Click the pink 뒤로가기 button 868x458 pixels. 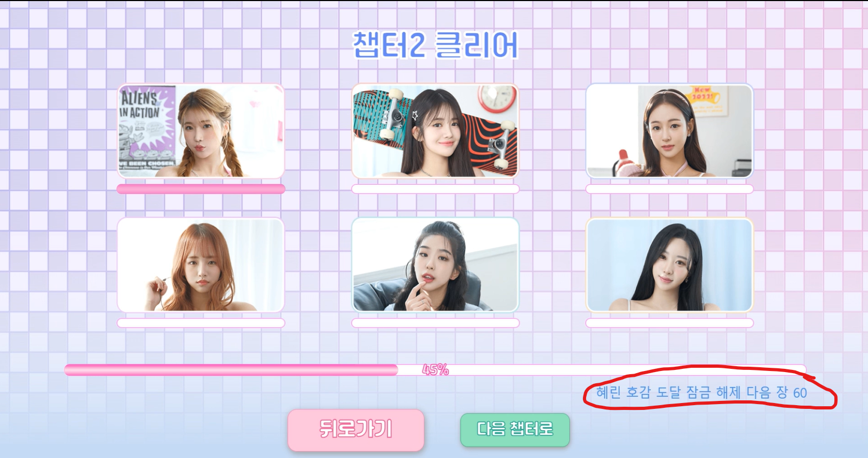click(x=356, y=430)
